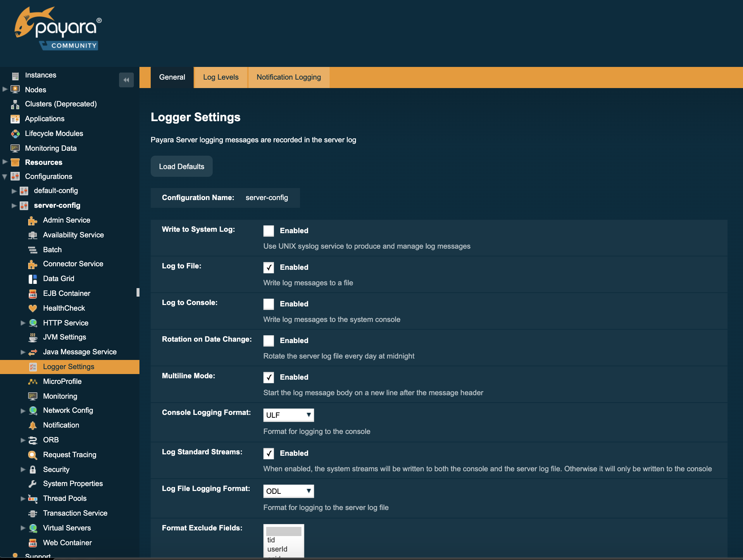Click the Load Defaults button
This screenshot has width=743, height=560.
coord(181,166)
